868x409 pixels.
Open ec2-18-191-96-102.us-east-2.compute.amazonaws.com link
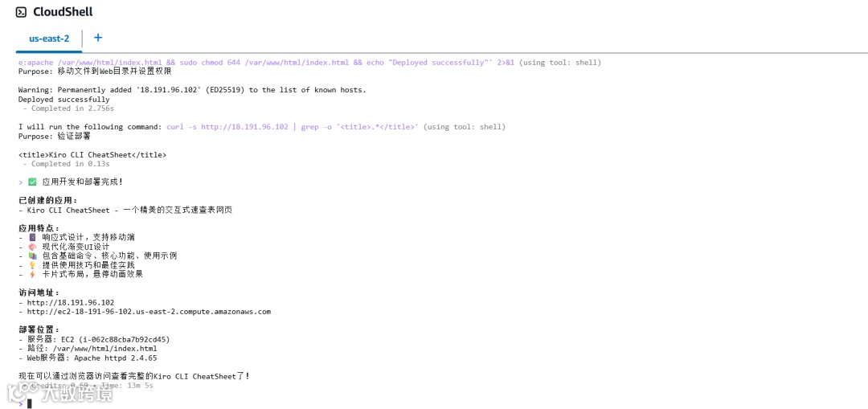tap(149, 312)
